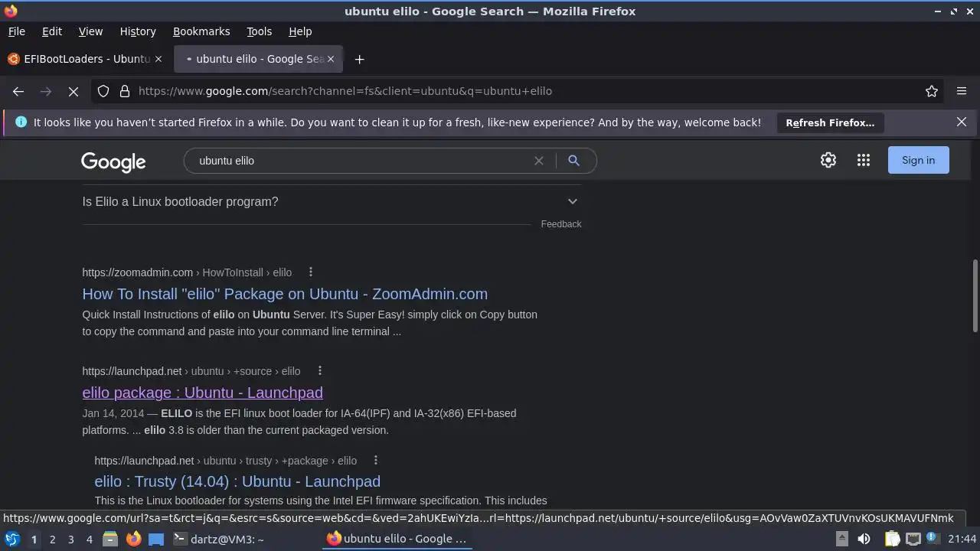Viewport: 980px width, 551px height.
Task: Click the Refresh Firefox button
Action: coord(830,122)
